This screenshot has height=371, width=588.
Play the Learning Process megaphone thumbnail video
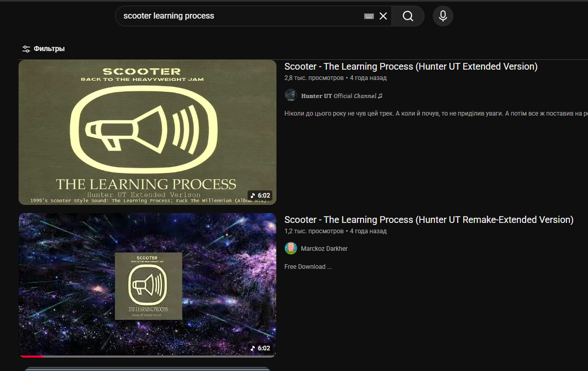pyautogui.click(x=148, y=132)
